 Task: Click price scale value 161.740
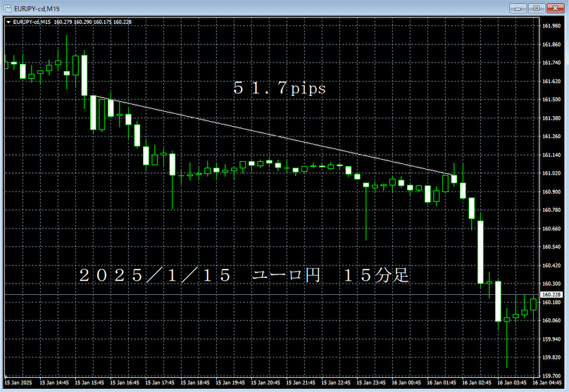tap(551, 63)
